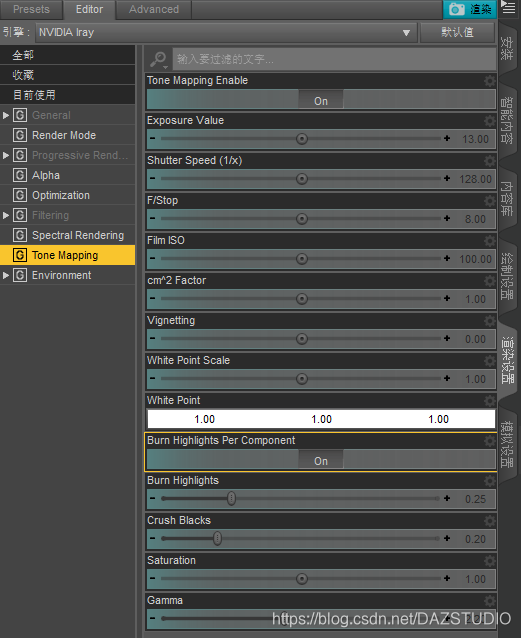Increase Film ISO with plus button
Screen dimensions: 521x638
447,258
